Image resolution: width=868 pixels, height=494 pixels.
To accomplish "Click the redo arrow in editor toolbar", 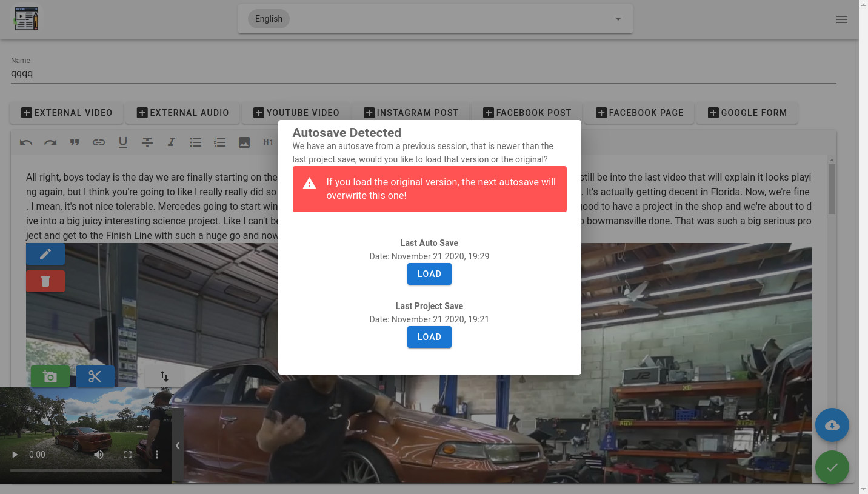I will point(50,142).
